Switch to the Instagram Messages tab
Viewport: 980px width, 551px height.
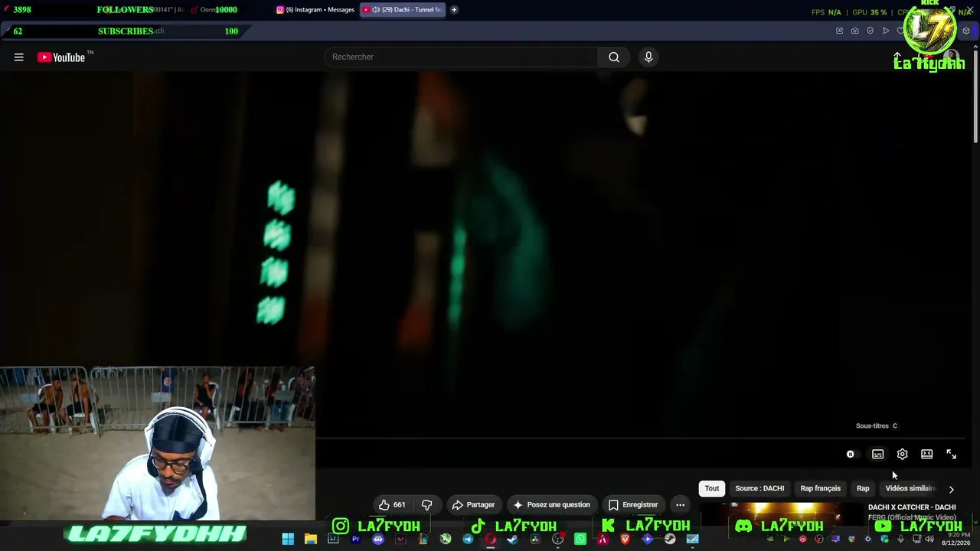point(315,10)
